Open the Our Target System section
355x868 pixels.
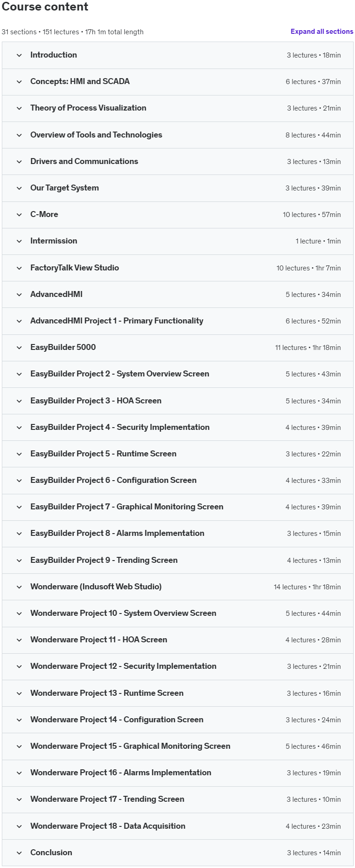point(64,188)
